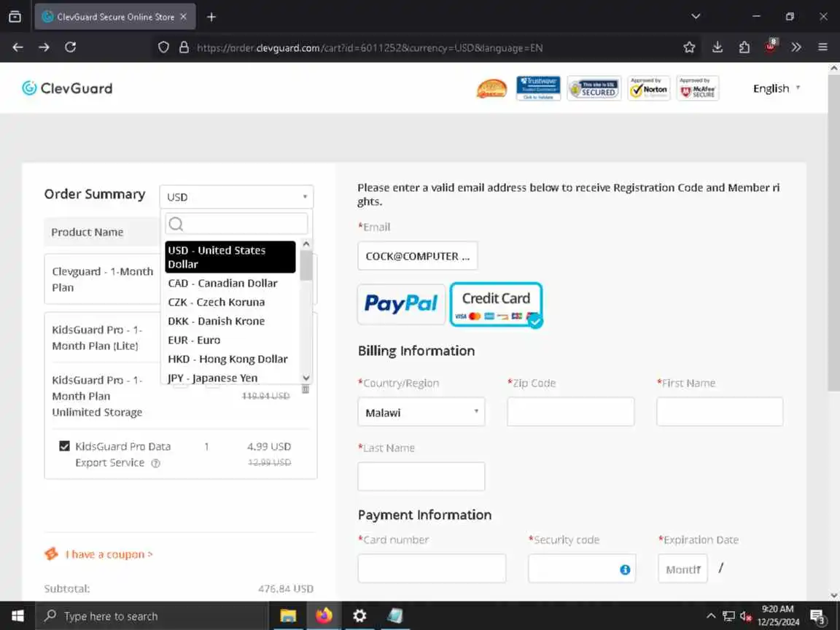Click the SSL Secured badge

pos(594,88)
